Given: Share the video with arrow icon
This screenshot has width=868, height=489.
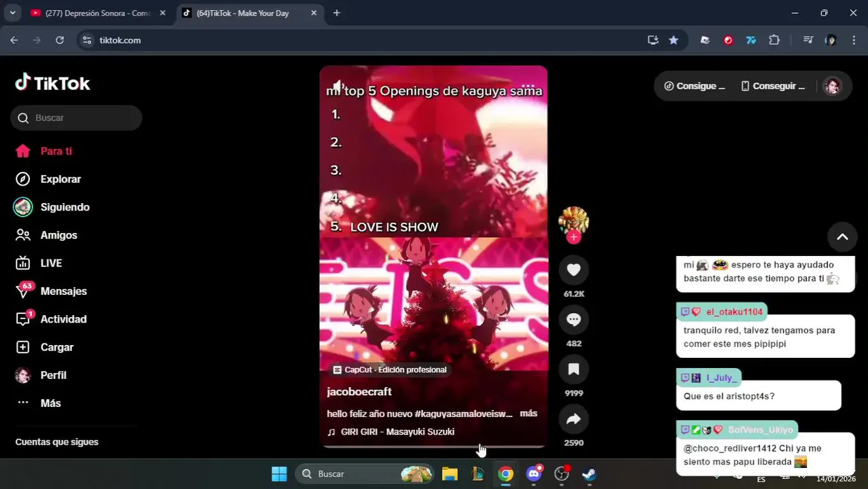Looking at the screenshot, I should 573,419.
